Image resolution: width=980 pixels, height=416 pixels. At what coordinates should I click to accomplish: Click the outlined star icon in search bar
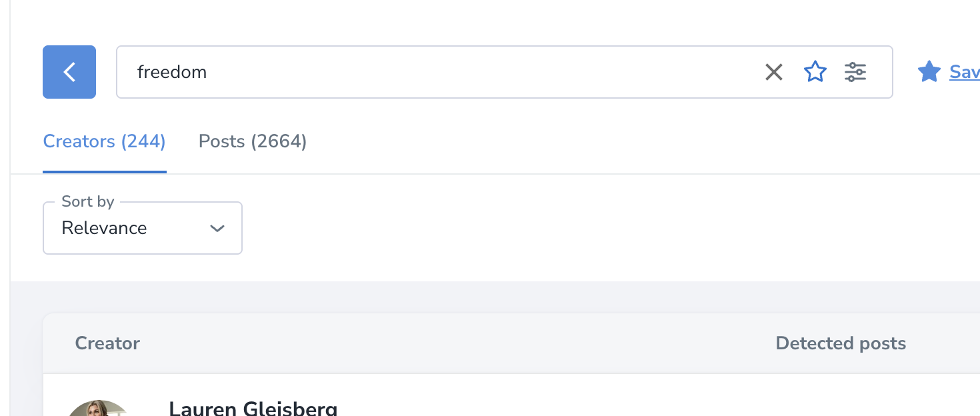815,72
